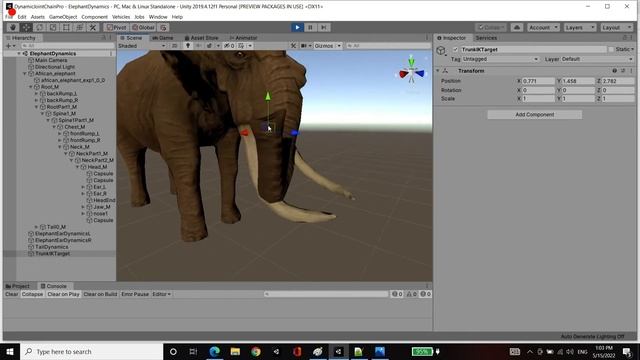The image size is (640, 360).
Task: Select the Rect tool in toolbar
Action: tap(66, 27)
